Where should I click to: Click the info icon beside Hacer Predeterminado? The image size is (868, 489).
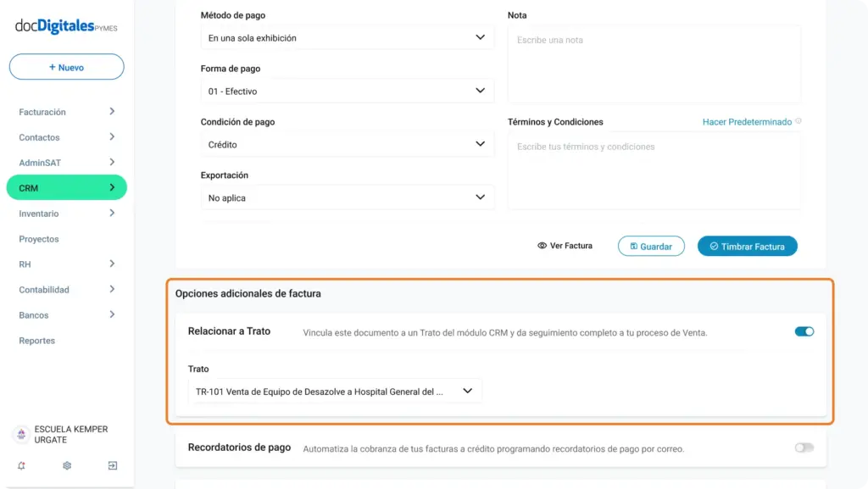(x=798, y=121)
